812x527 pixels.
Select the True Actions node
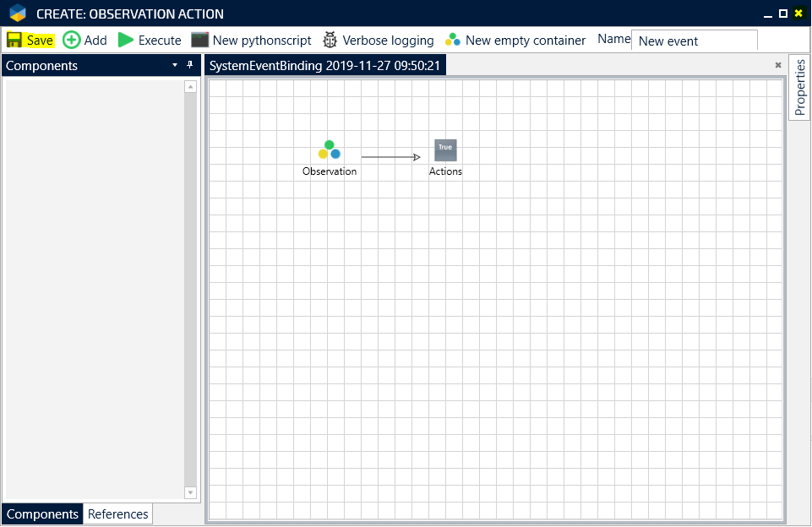(x=445, y=150)
